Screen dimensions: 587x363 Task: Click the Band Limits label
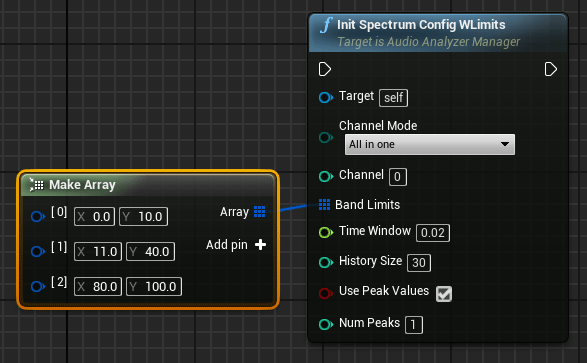pyautogui.click(x=368, y=205)
